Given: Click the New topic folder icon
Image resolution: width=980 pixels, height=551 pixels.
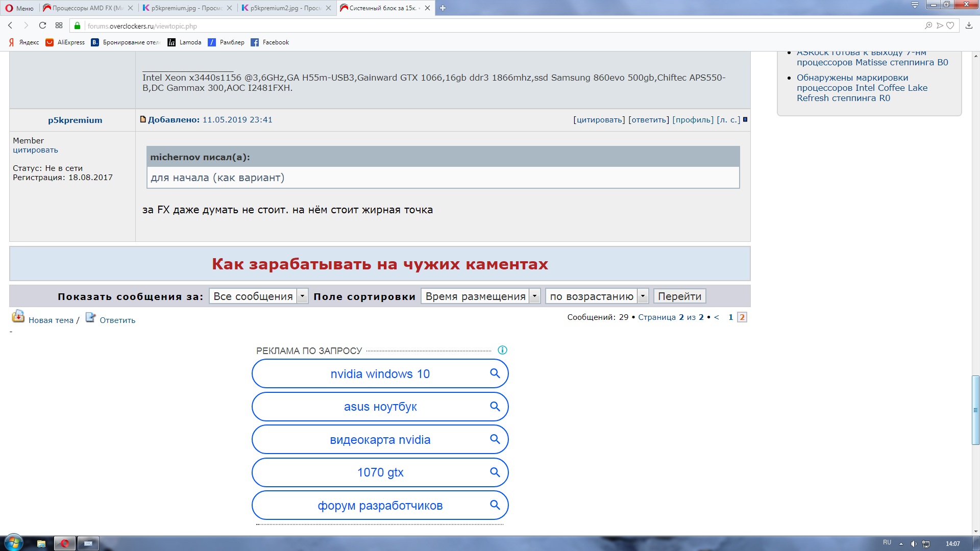Looking at the screenshot, I should (18, 317).
